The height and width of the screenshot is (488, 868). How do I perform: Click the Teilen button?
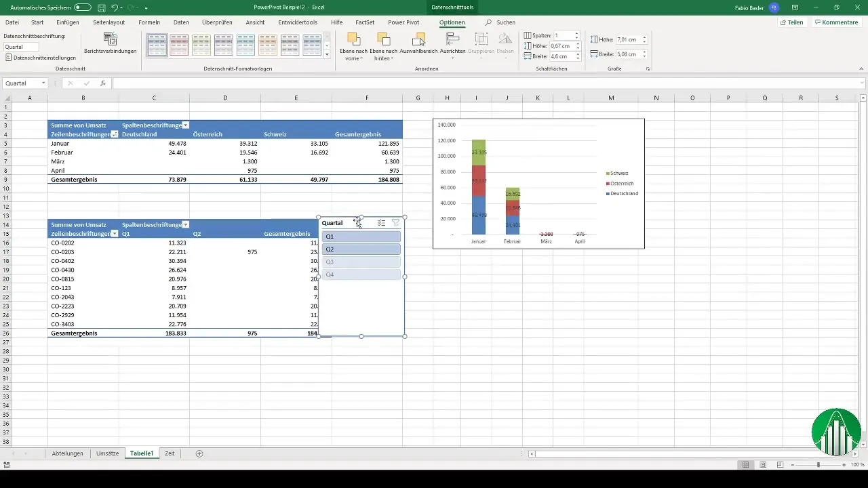[x=792, y=22]
